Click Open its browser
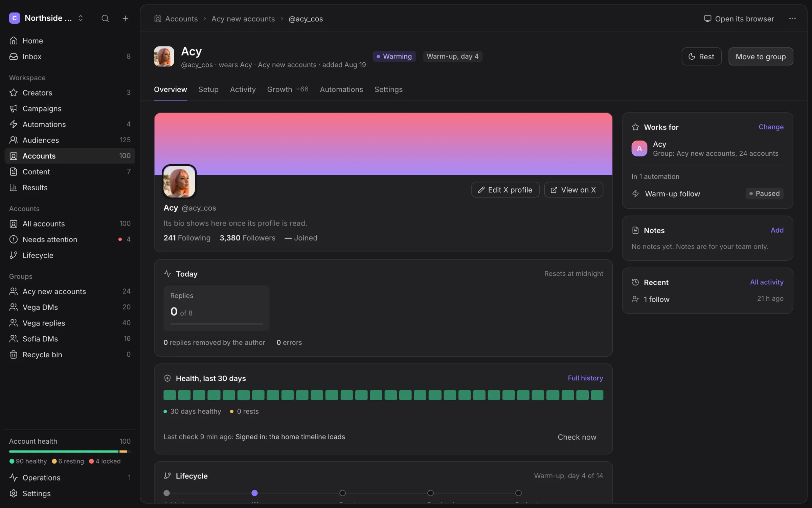 (739, 19)
